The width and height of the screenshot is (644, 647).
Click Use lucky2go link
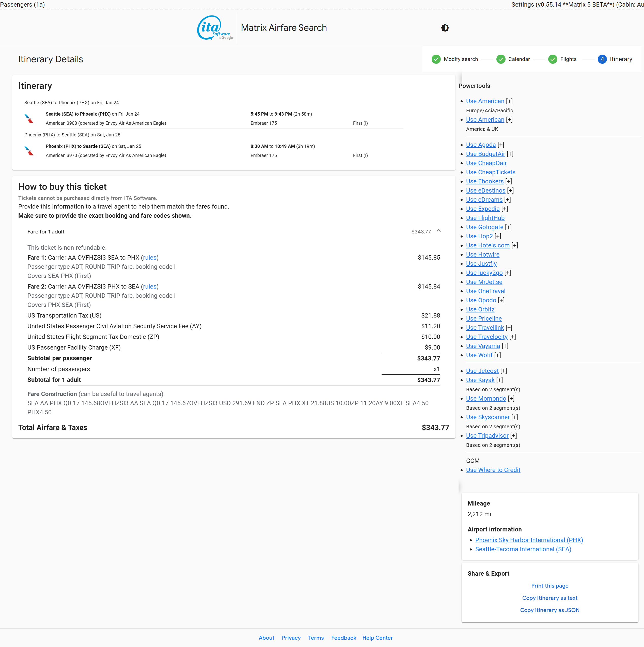coord(484,273)
